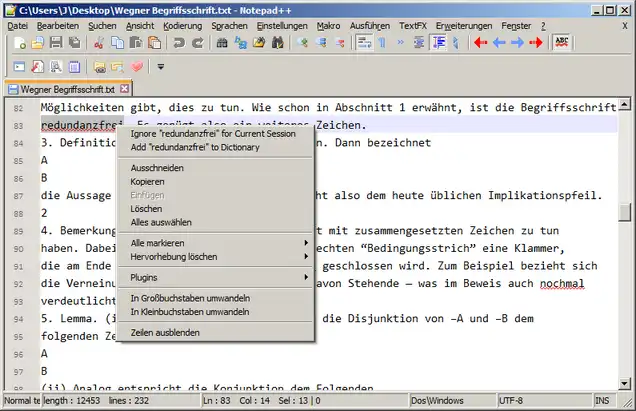Click the copy toolbar icon
This screenshot has width=636, height=411.
pos(117,43)
